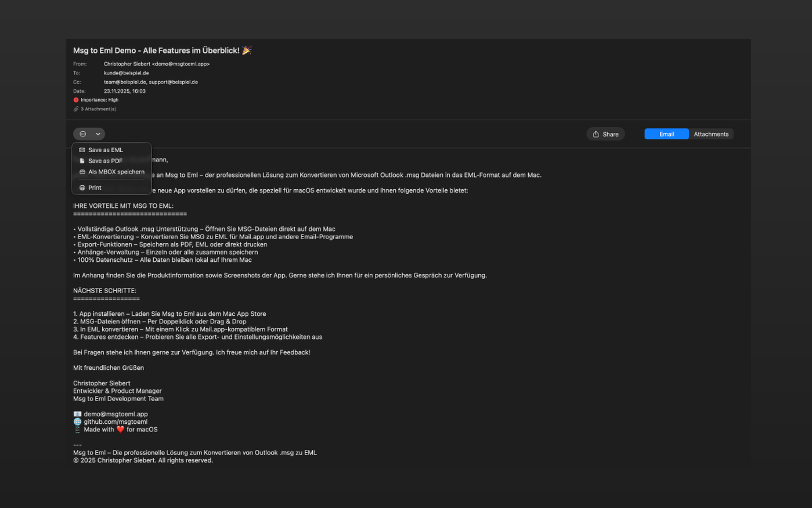
Task: Click the printer icon beside Print
Action: point(82,187)
